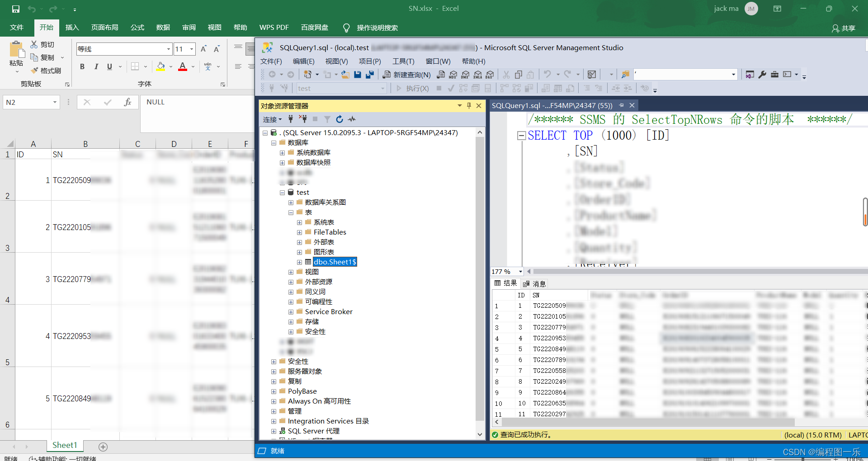Toggle Bold formatting in Excel

82,66
